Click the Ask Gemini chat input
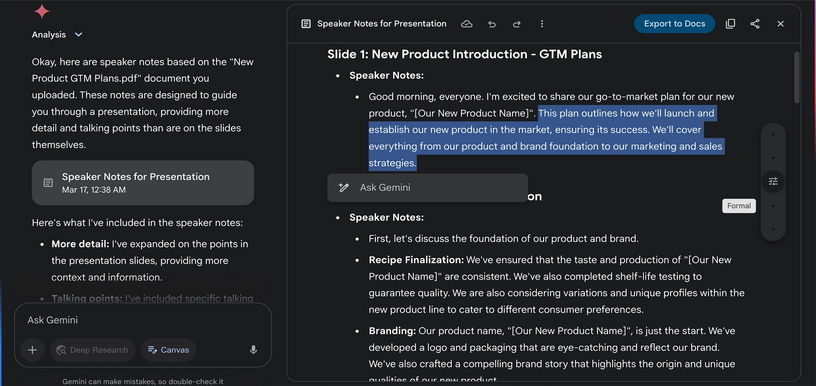The width and height of the screenshot is (816, 386). point(143,320)
